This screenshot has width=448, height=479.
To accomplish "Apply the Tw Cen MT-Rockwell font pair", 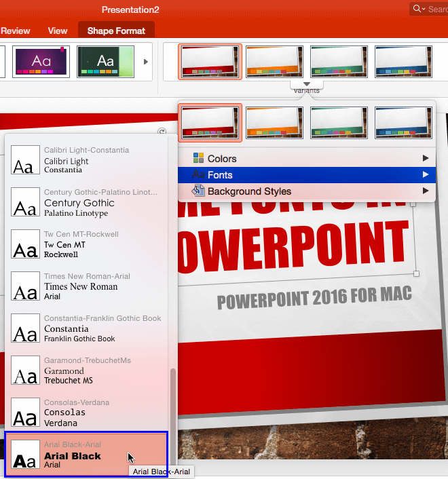I will click(x=86, y=244).
